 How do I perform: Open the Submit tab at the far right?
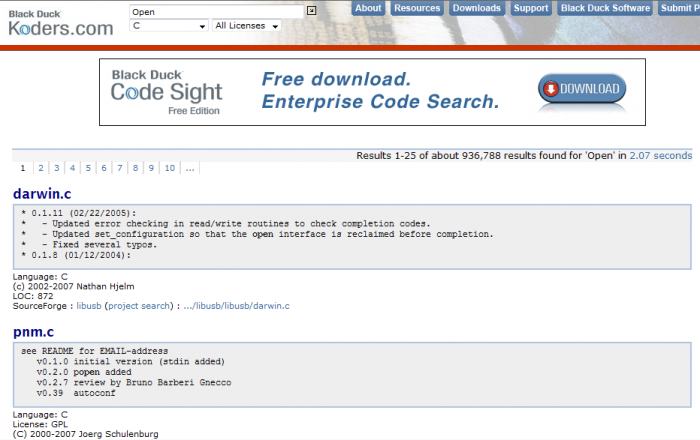point(679,8)
